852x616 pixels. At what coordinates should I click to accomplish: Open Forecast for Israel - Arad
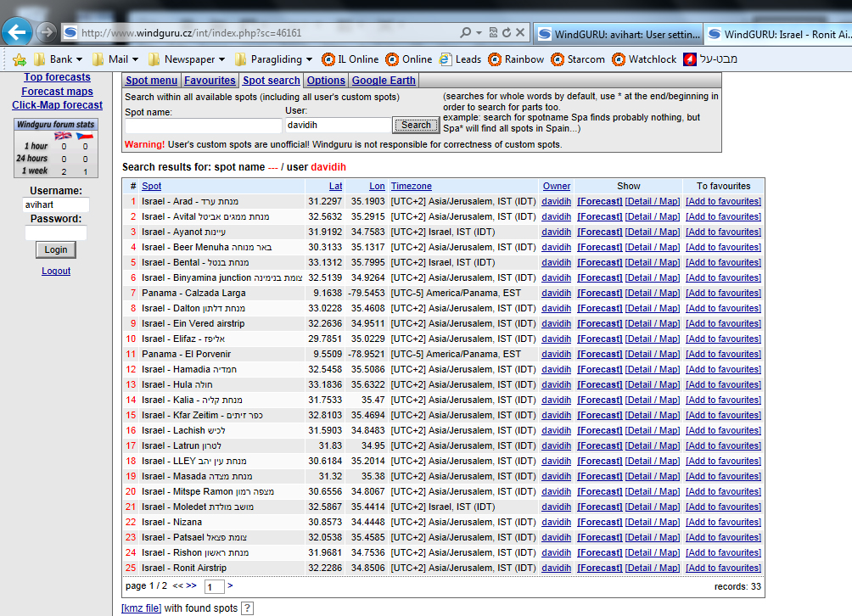pyautogui.click(x=599, y=202)
